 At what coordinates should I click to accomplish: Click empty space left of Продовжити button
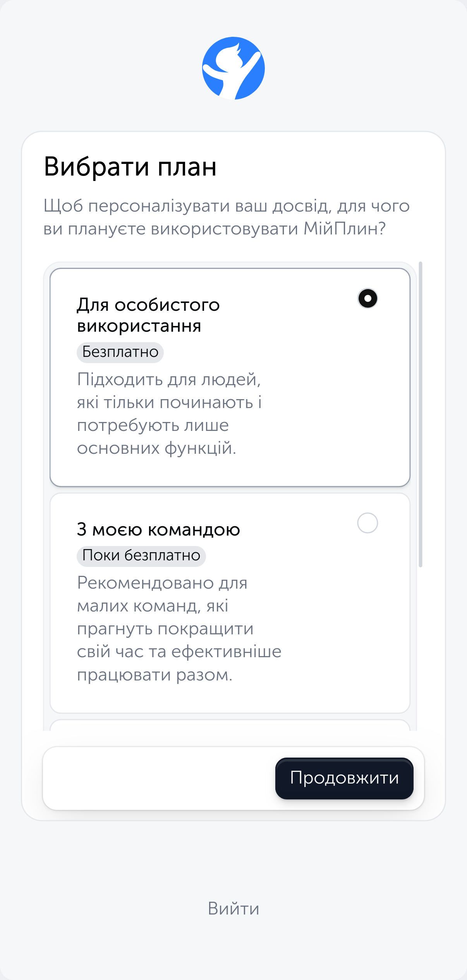point(159,778)
